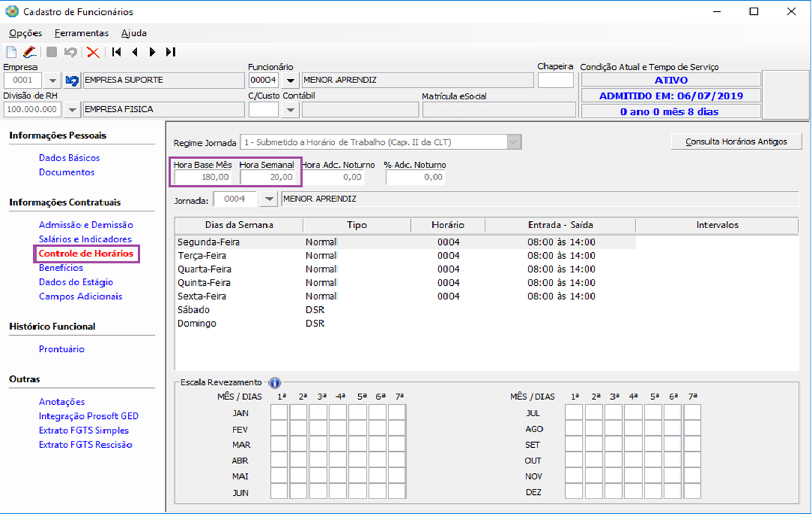Click the Edit record pencil icon
The width and height of the screenshot is (812, 514).
[x=30, y=52]
